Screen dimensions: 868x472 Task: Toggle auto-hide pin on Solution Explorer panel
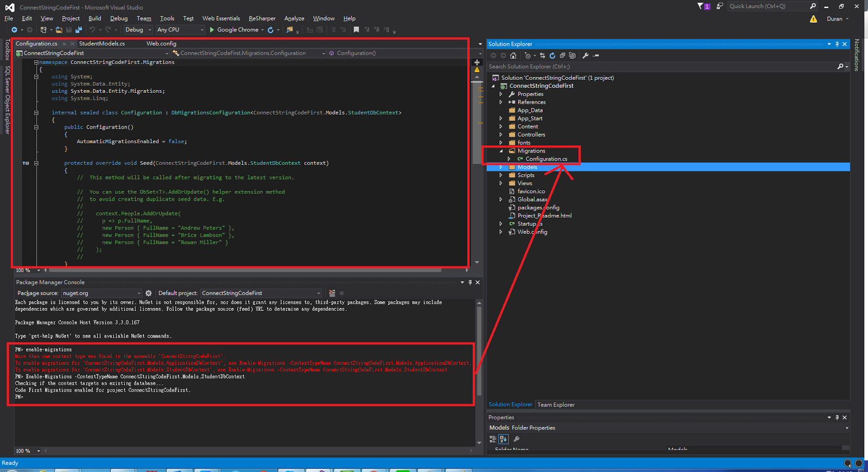click(x=837, y=44)
